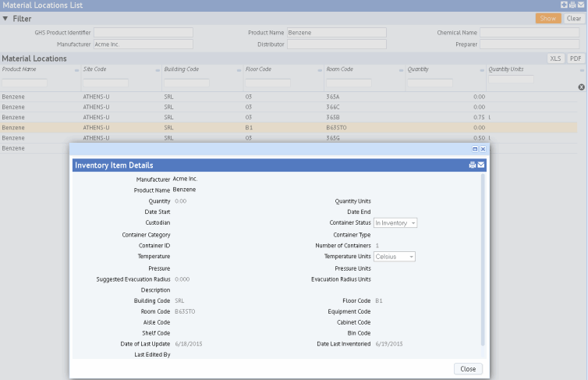Collapse the Filter section
The image size is (588, 380).
(x=5, y=18)
